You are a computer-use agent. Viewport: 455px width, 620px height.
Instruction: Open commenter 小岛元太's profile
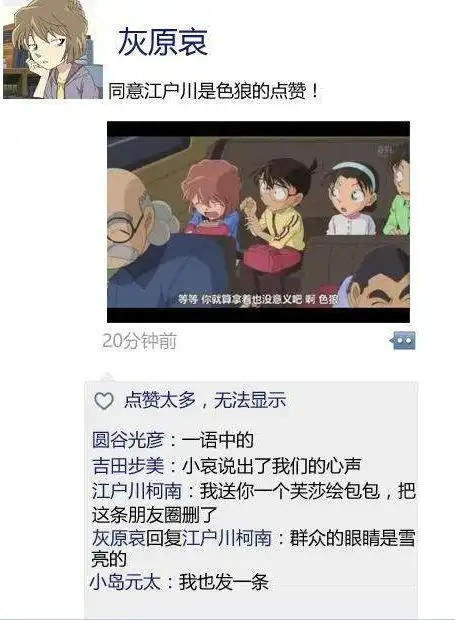click(x=125, y=582)
